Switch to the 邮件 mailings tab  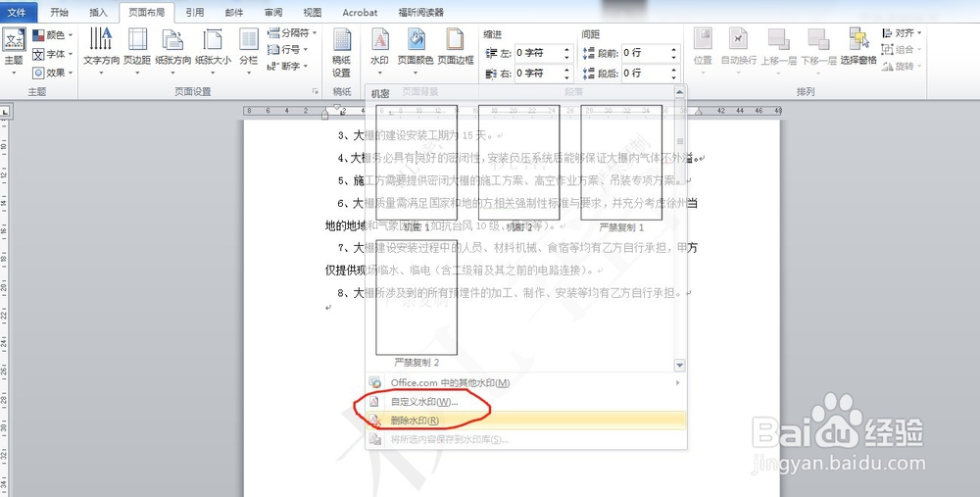tap(234, 12)
